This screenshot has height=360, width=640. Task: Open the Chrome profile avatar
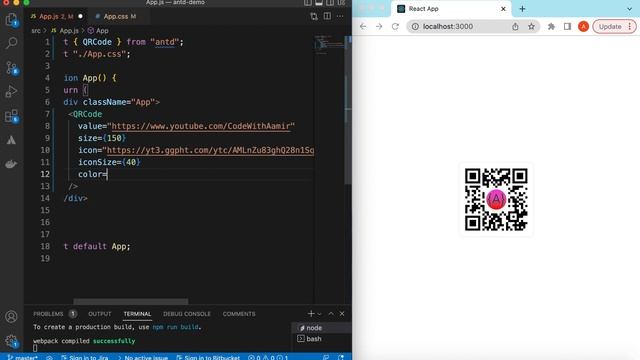pyautogui.click(x=583, y=27)
